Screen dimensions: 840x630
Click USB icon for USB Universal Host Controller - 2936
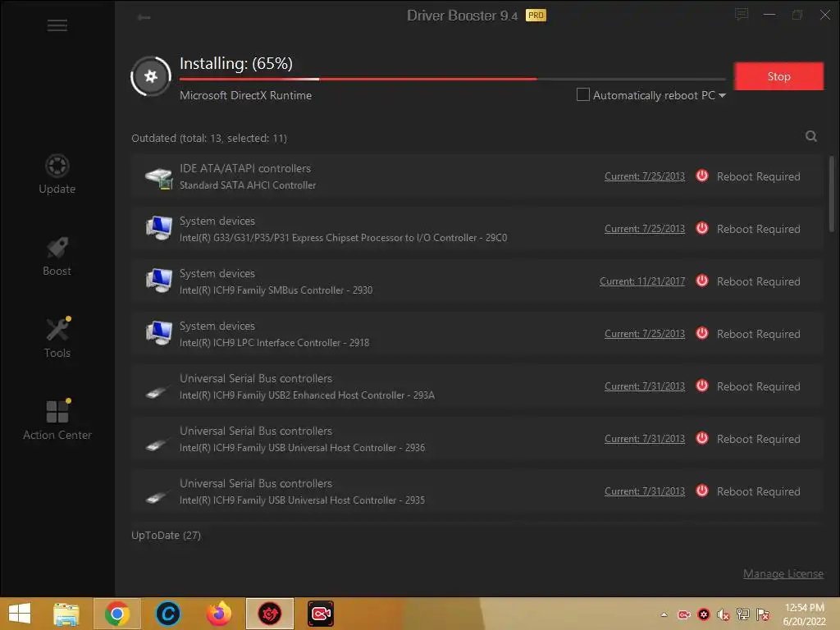pos(157,445)
